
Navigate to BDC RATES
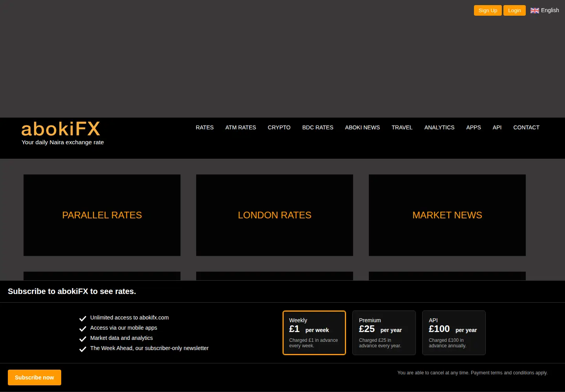(x=318, y=127)
